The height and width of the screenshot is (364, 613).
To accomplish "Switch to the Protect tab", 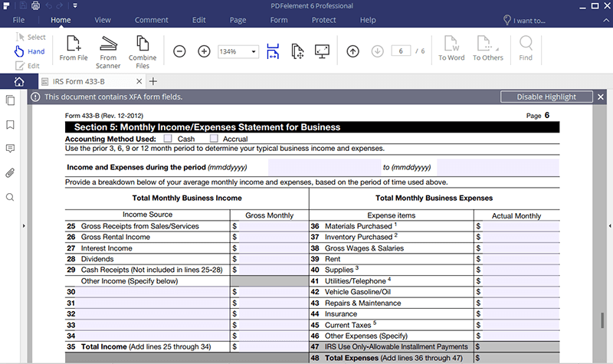I will pos(323,20).
